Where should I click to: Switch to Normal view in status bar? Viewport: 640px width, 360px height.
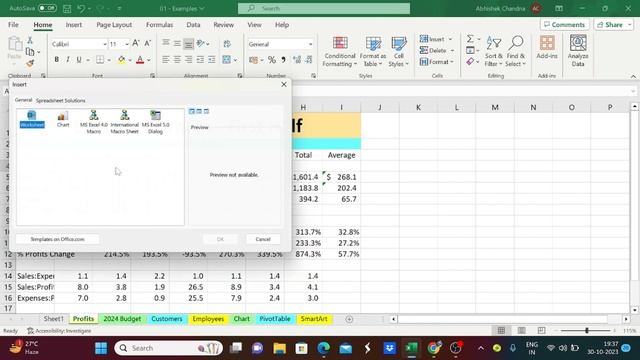point(501,331)
